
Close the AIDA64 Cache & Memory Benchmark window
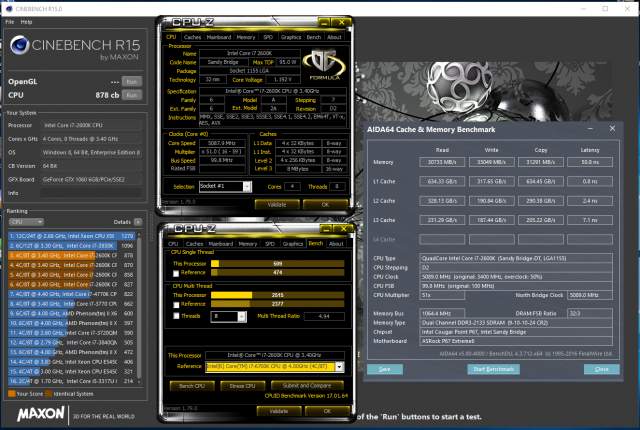click(612, 129)
